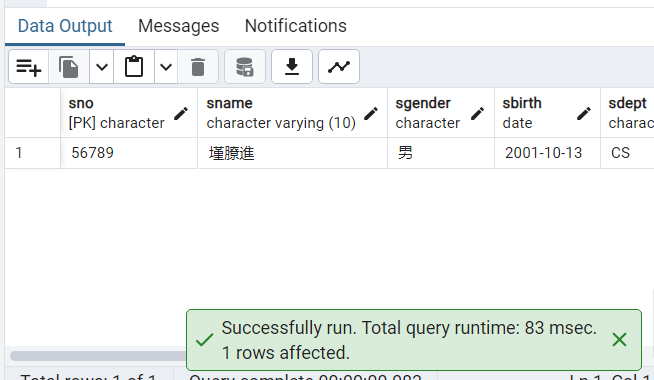Switch to the Messages tab

[x=179, y=26]
